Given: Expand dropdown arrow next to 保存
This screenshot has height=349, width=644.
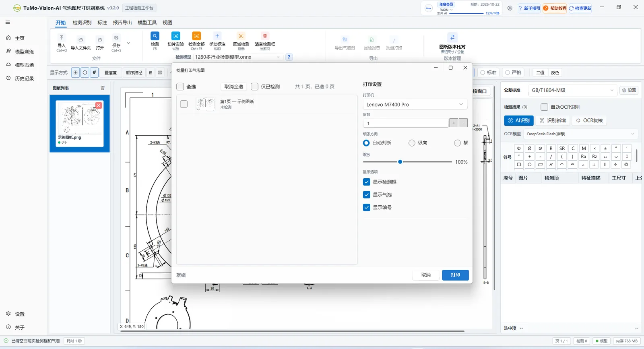Looking at the screenshot, I should click(128, 43).
